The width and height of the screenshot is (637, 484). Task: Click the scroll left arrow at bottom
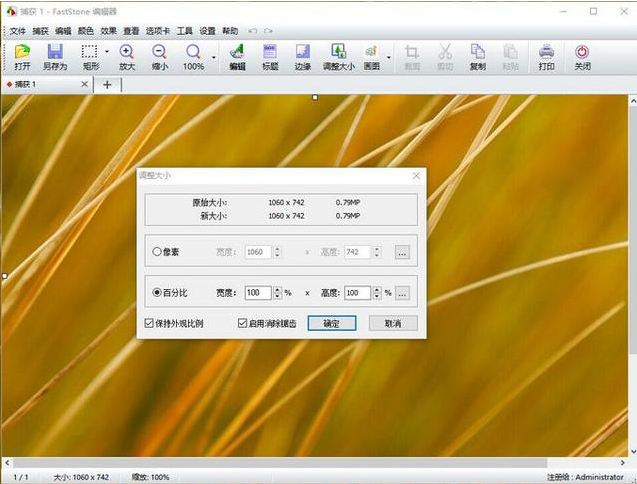coord(7,462)
